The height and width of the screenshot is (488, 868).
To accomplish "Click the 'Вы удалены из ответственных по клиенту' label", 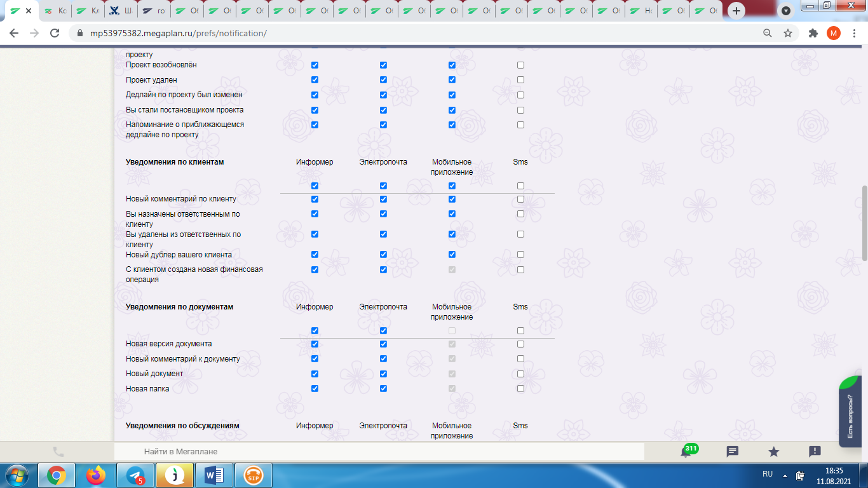I will 183,240.
